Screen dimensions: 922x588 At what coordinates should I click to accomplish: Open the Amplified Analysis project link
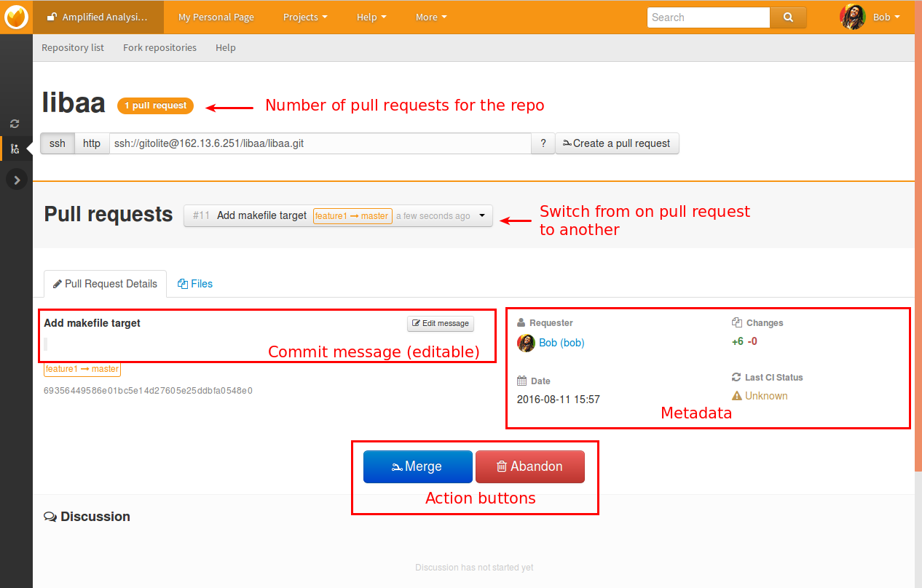98,17
